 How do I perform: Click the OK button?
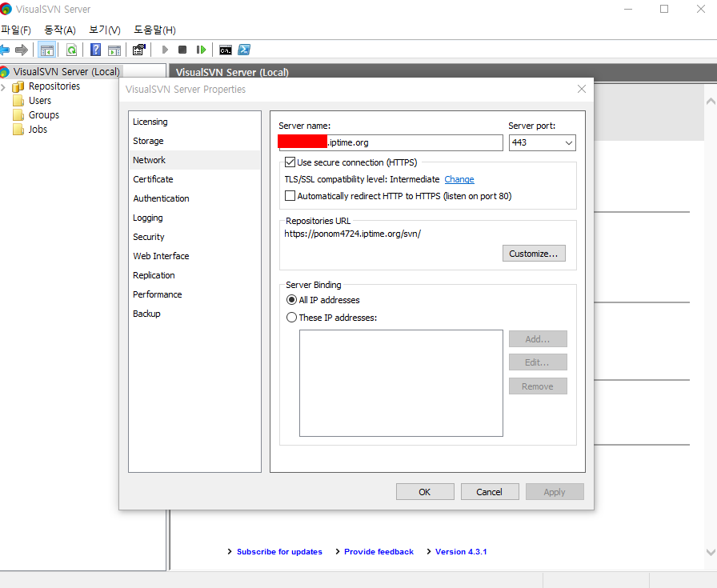click(425, 491)
